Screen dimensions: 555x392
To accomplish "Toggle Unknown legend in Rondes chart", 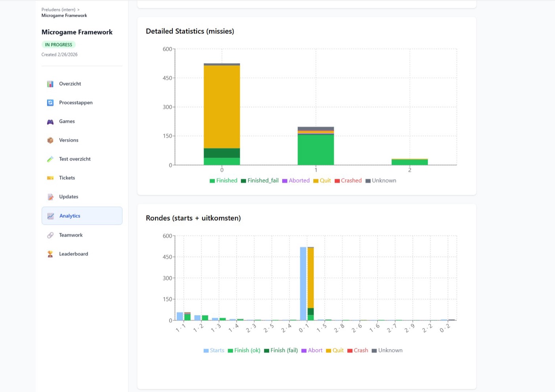I will tap(387, 350).
